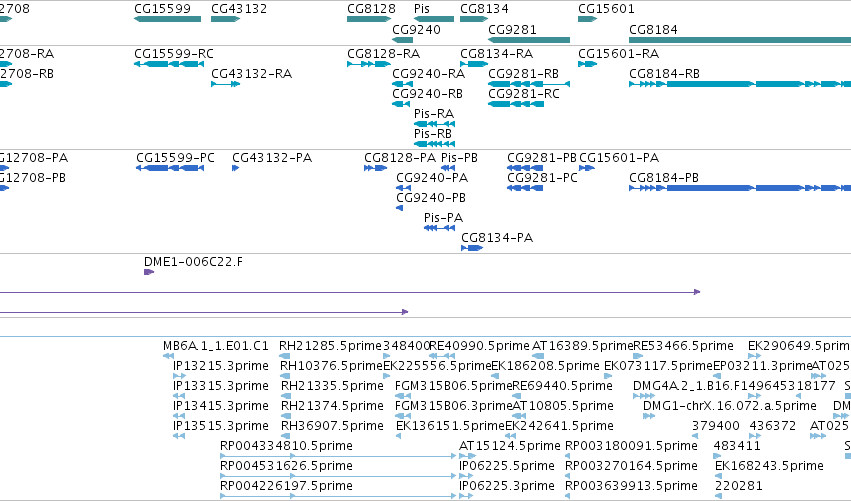The image size is (851, 501).
Task: Select the CG8134-PA protein
Action: coord(472,249)
